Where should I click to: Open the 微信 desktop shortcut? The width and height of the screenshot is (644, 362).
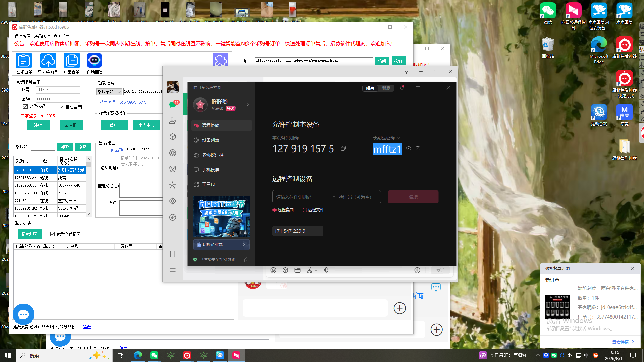[548, 14]
